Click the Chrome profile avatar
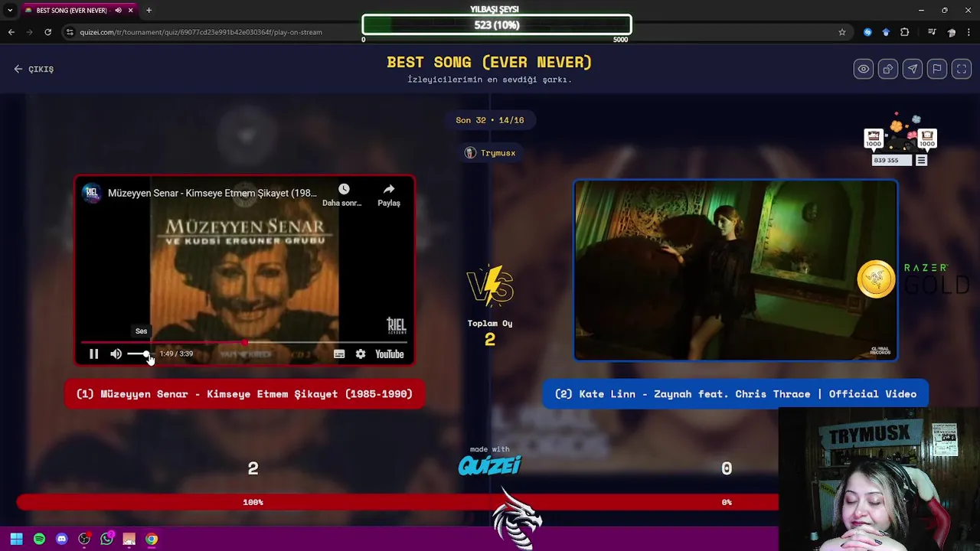 click(952, 32)
